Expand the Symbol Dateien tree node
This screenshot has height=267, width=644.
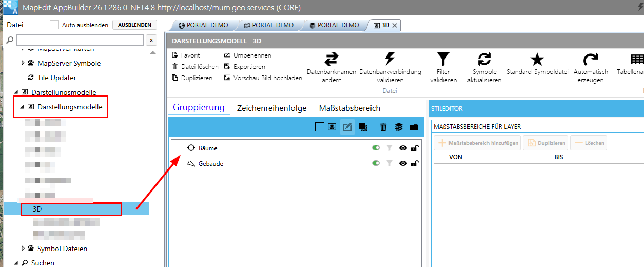point(23,249)
